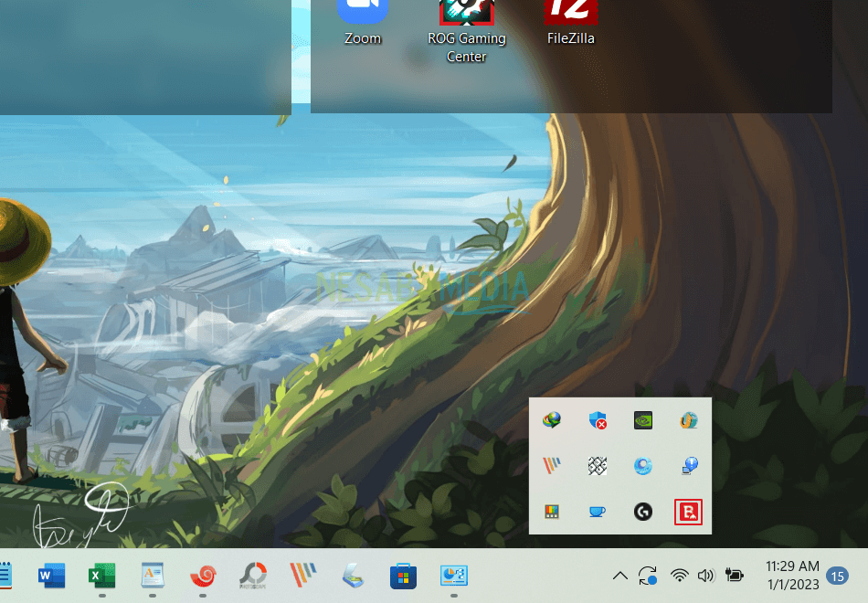Open the Logitech G HUB tray icon
The width and height of the screenshot is (868, 603).
tap(642, 511)
